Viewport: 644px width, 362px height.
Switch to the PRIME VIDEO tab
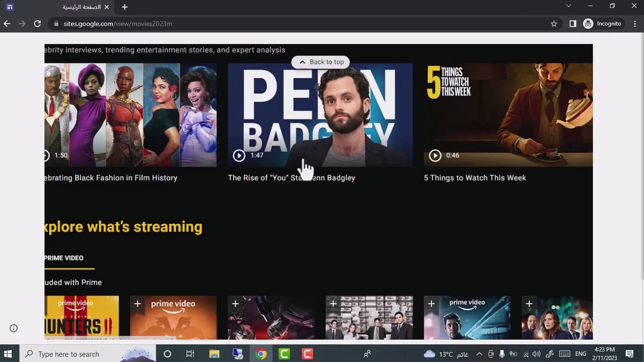(x=64, y=258)
